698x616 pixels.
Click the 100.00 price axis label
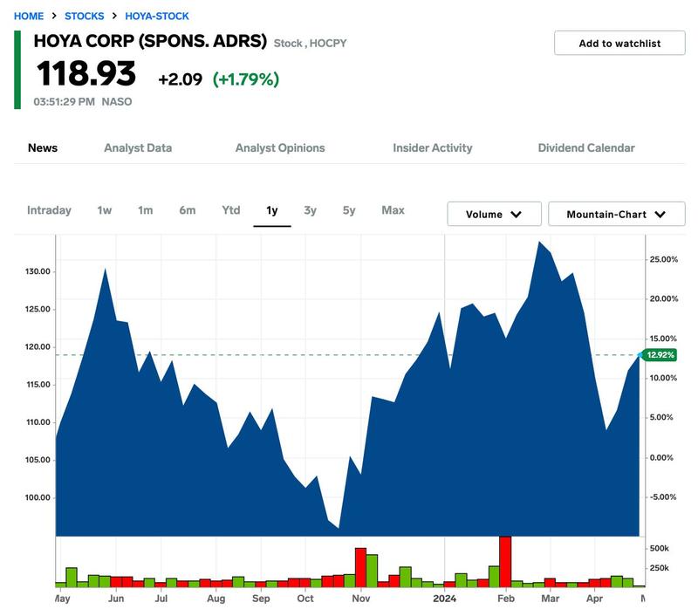click(38, 497)
